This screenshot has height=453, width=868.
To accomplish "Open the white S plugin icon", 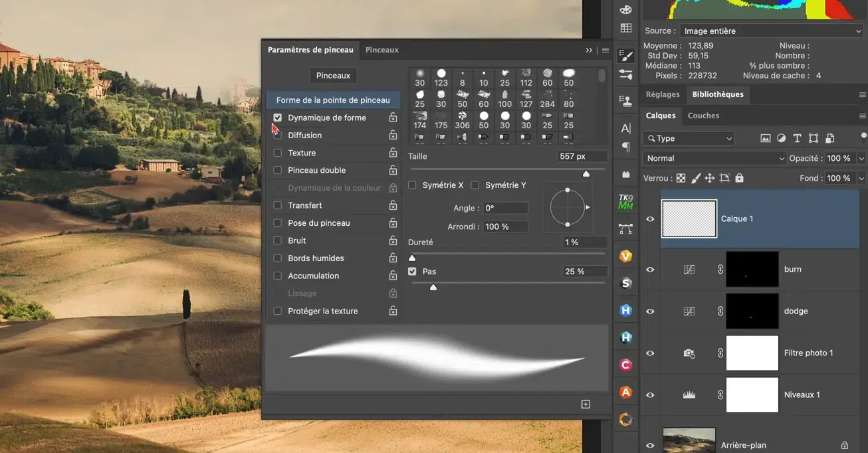I will click(x=625, y=283).
